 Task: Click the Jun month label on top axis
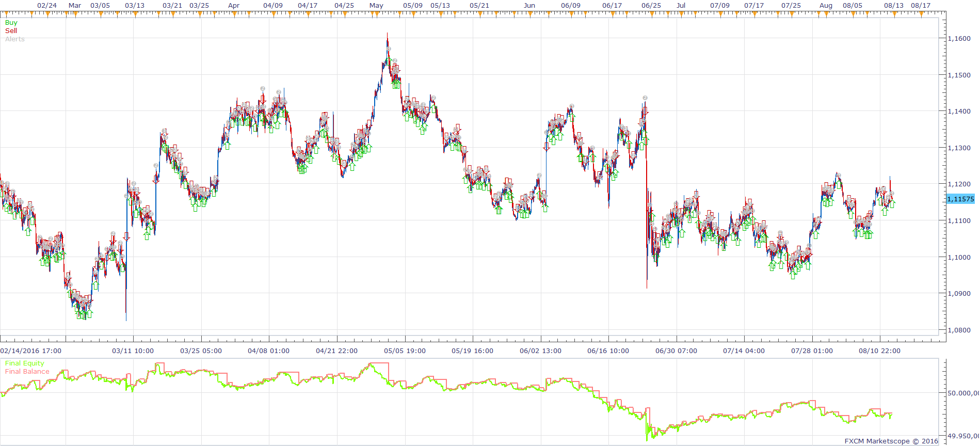pos(529,6)
